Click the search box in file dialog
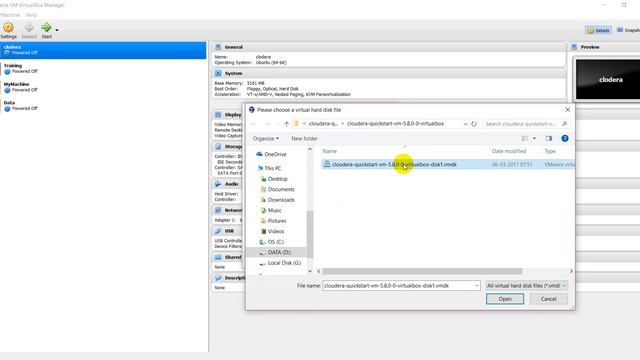Screen dimensions: 640x360 click(526, 124)
